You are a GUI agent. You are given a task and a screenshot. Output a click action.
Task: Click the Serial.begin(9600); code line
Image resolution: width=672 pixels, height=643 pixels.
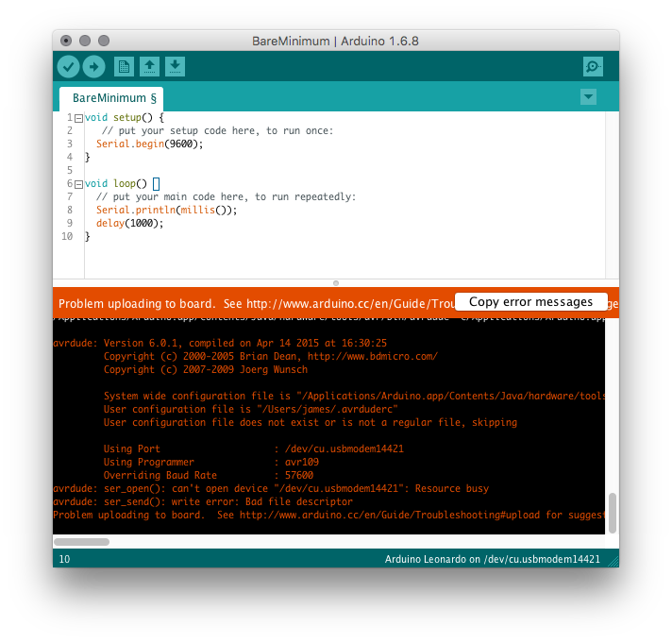coord(149,144)
